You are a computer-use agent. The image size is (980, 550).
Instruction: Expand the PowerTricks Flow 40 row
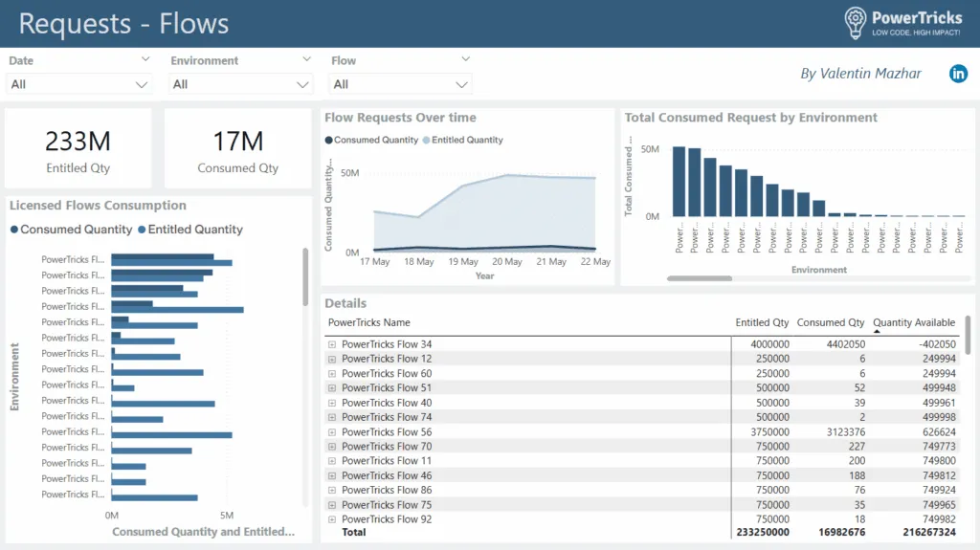332,403
